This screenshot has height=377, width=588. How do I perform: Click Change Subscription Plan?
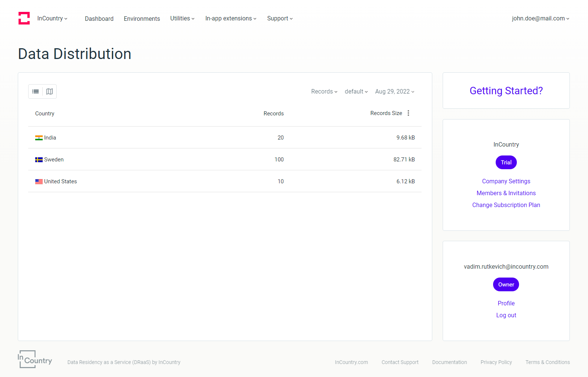click(x=506, y=205)
